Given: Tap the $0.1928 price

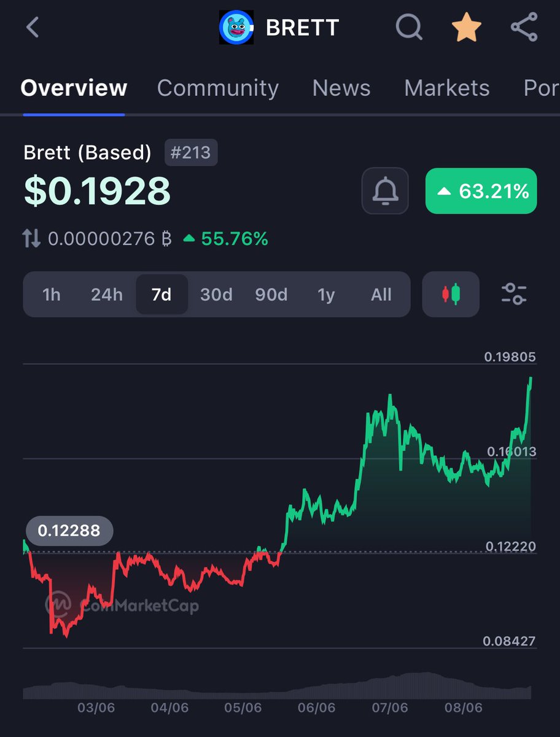Looking at the screenshot, I should click(97, 192).
